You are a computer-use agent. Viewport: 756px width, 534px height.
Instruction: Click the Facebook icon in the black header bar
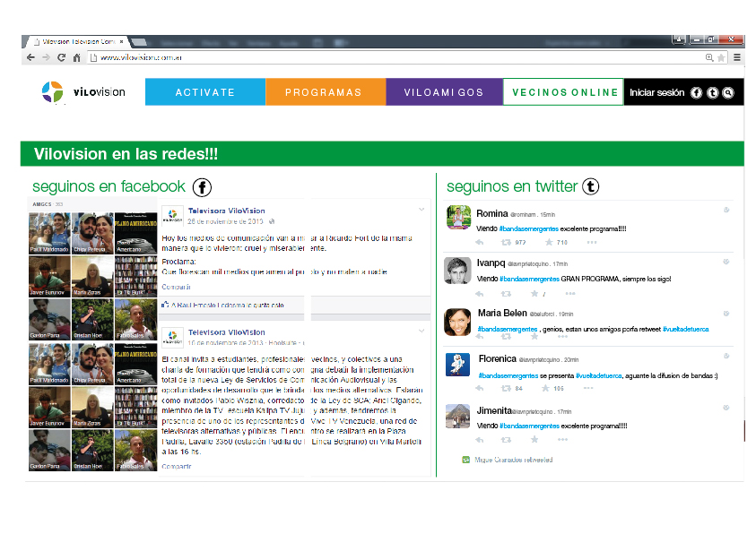pos(696,92)
